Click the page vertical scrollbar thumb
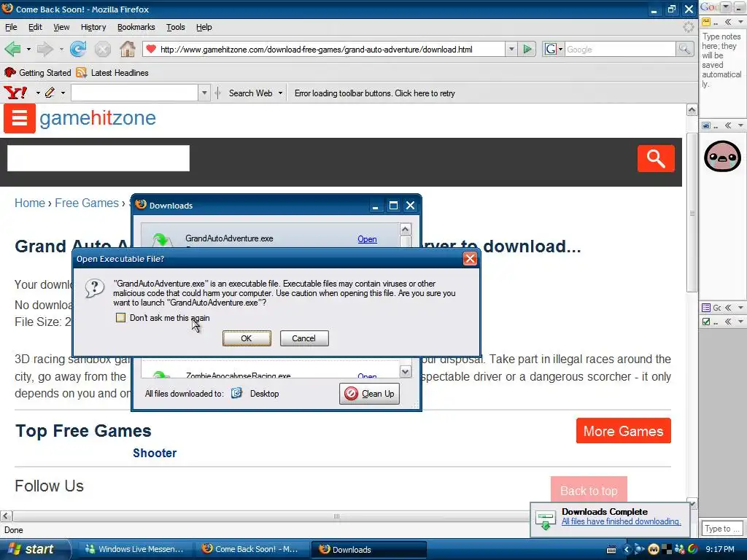 (692, 213)
